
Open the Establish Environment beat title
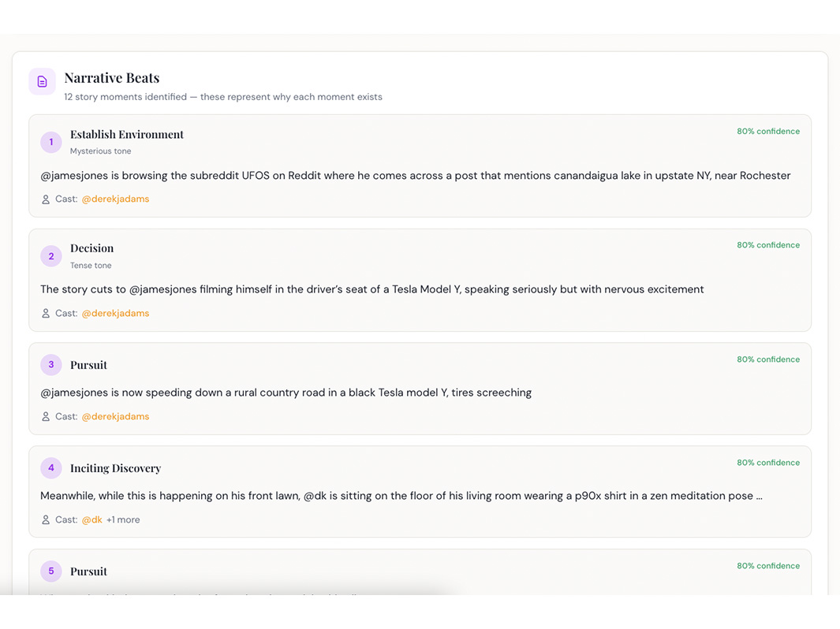pyautogui.click(x=127, y=135)
